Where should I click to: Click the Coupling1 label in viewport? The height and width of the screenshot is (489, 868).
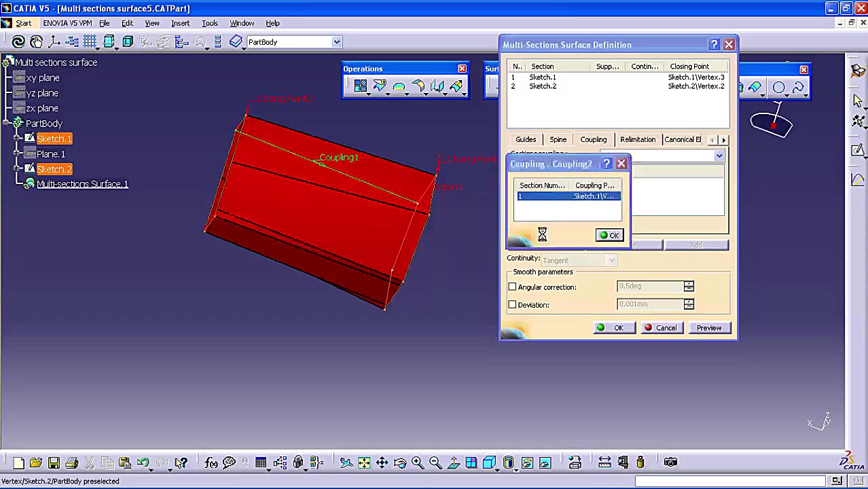pos(339,158)
